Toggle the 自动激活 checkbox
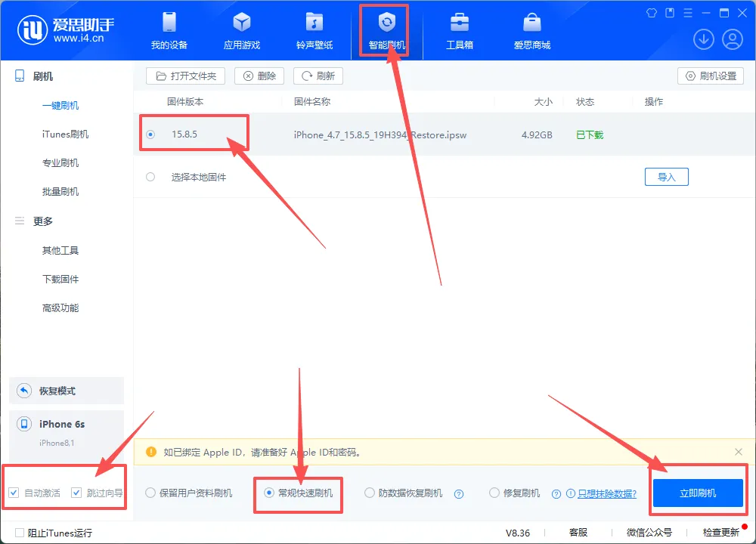Viewport: 756px width, 544px height. click(x=14, y=493)
